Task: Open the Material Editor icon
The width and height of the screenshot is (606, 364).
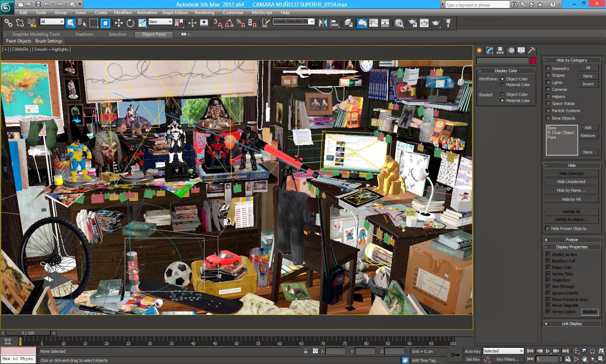Action: (399, 23)
